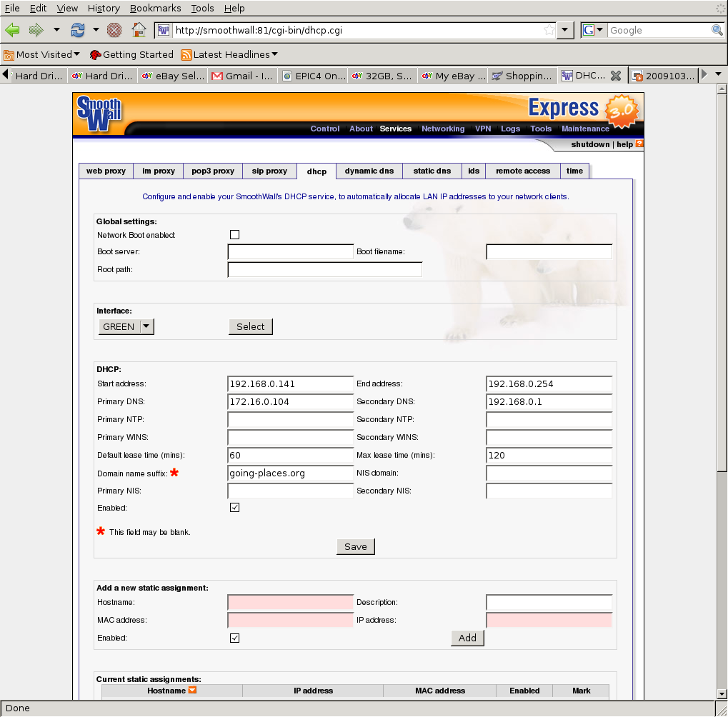Click the Home icon in toolbar

139,30
